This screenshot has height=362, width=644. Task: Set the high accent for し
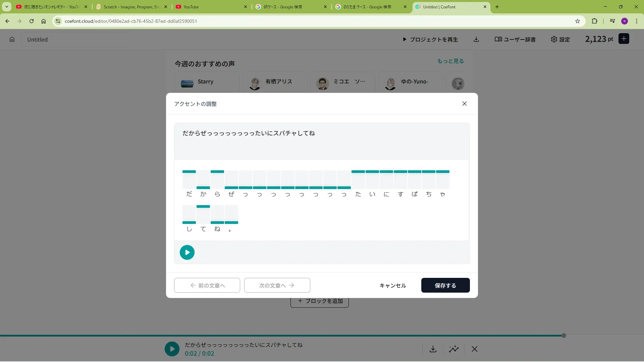click(x=189, y=207)
